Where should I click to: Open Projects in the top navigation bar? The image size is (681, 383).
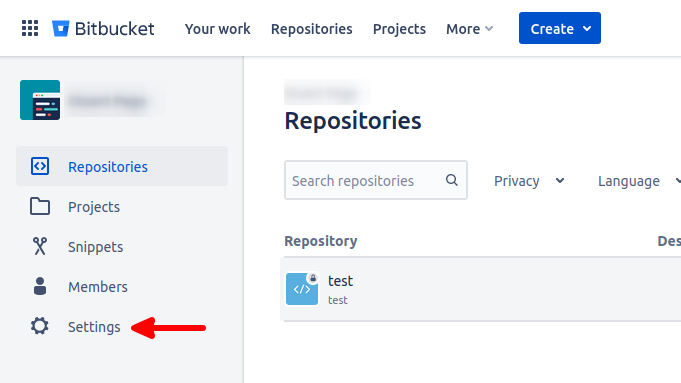coord(399,29)
